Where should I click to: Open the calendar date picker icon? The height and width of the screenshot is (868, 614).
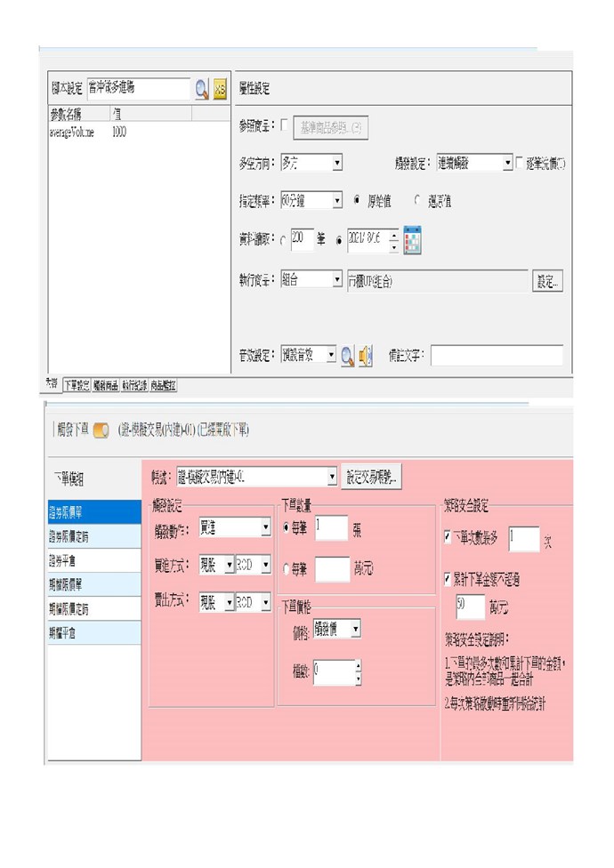412,240
